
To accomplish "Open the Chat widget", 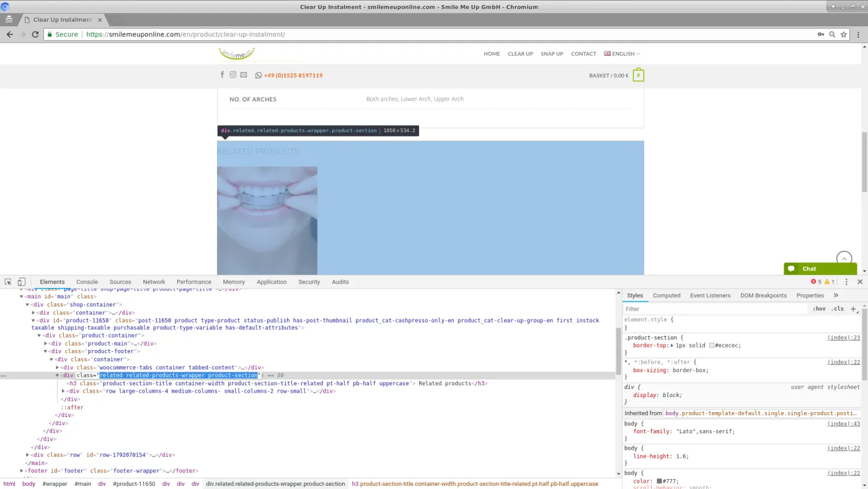I will (x=820, y=269).
